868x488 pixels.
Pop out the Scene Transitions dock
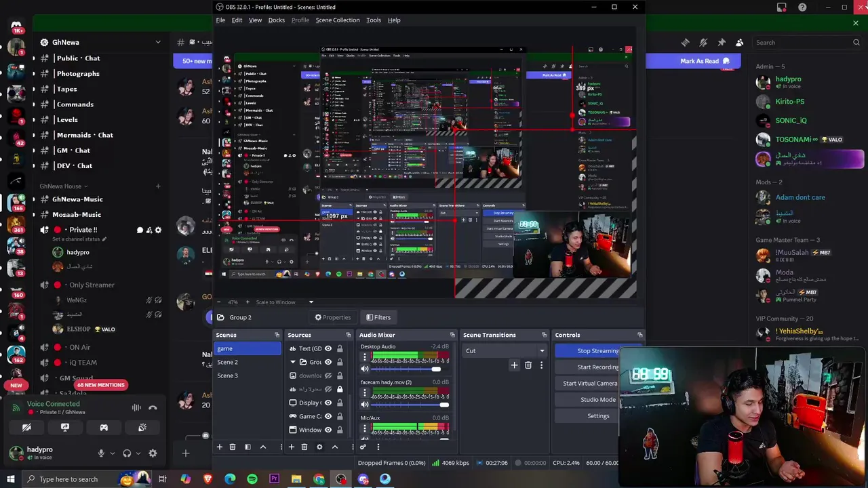(544, 335)
